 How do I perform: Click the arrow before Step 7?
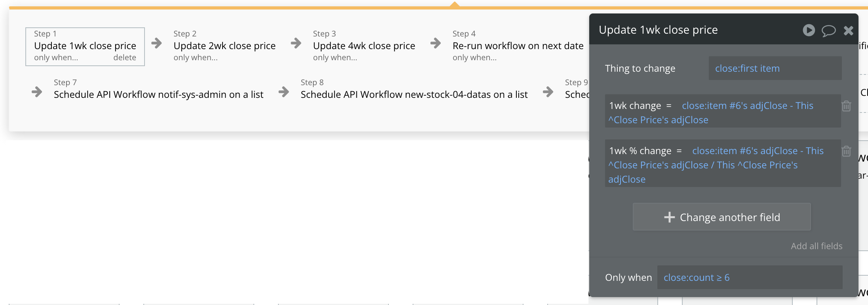[x=37, y=92]
